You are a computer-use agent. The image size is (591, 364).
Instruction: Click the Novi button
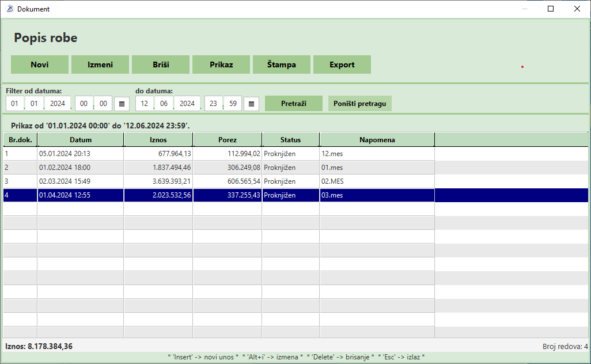click(40, 65)
